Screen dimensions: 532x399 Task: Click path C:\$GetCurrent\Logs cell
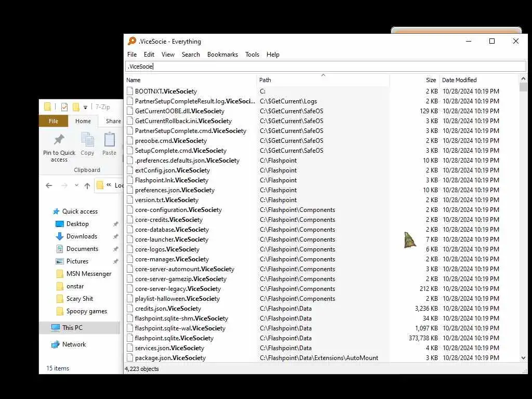point(288,101)
